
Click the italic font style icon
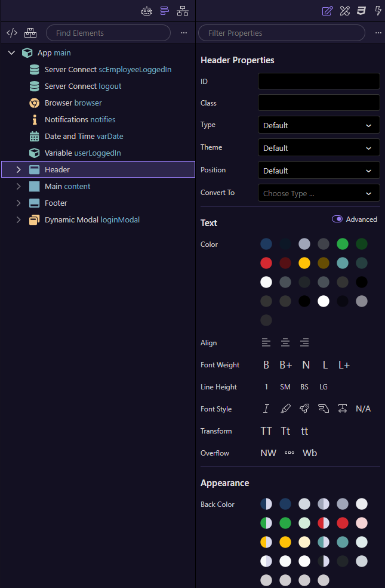(266, 408)
